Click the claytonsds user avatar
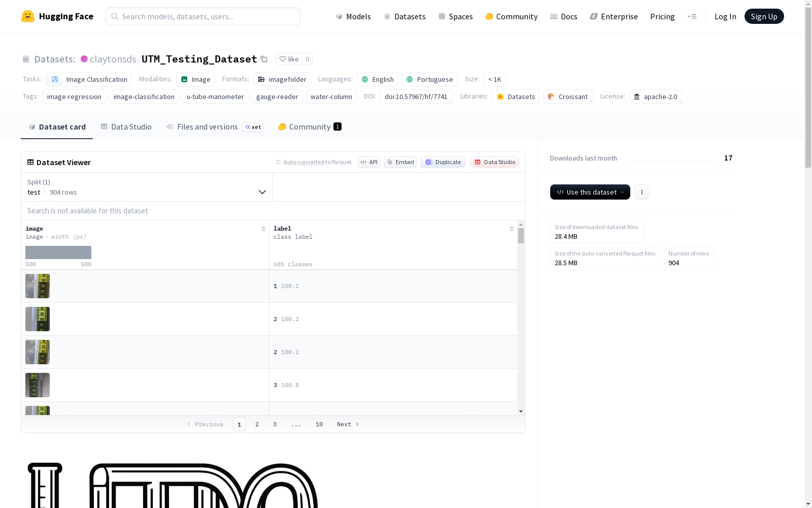Image resolution: width=812 pixels, height=508 pixels. 84,59
